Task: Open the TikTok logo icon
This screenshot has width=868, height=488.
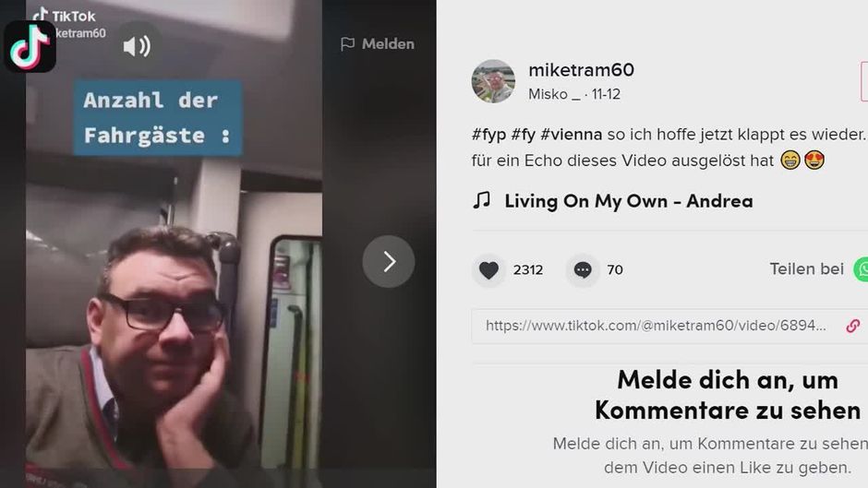Action: tap(30, 47)
